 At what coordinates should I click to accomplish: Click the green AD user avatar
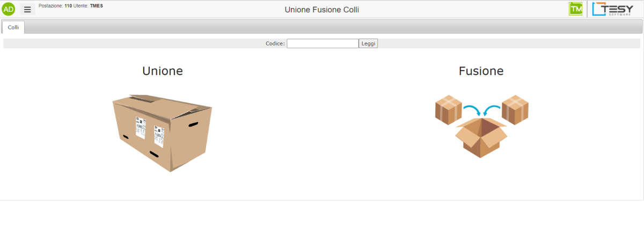(x=9, y=9)
